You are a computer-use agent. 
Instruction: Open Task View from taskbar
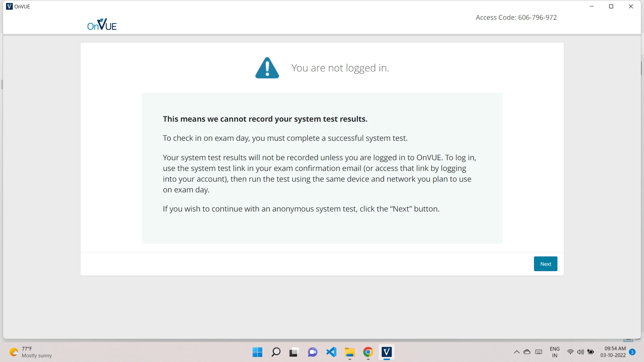(x=294, y=352)
